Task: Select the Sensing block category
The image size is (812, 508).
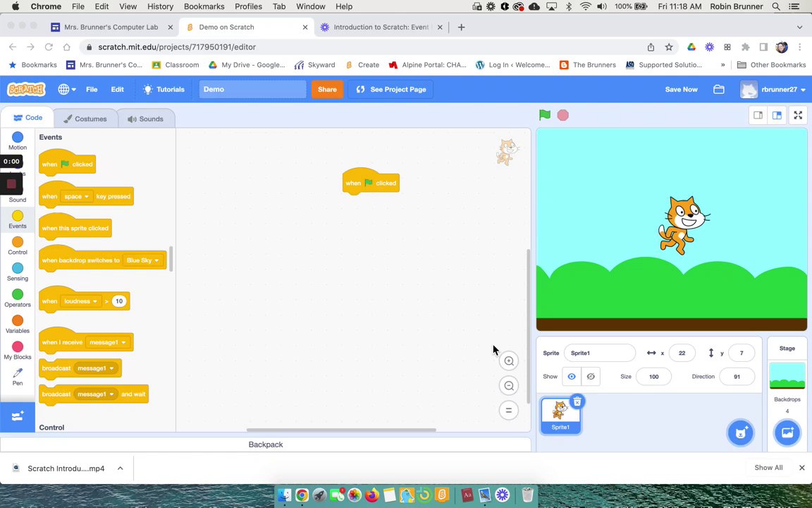Action: [x=18, y=272]
